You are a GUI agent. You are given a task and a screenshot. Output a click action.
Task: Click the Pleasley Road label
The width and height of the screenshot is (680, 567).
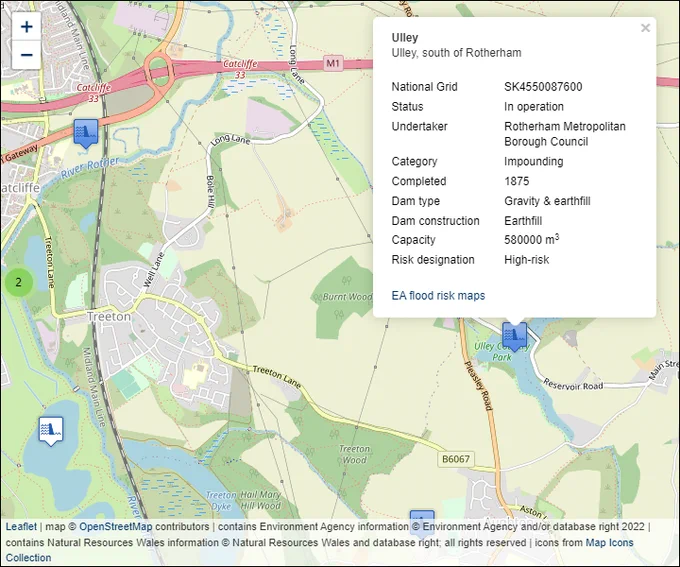[479, 386]
